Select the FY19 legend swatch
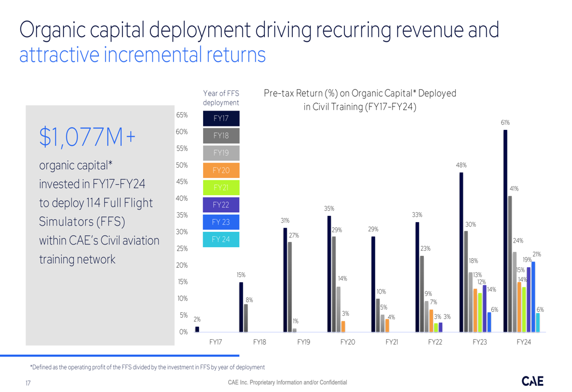The width and height of the screenshot is (572, 392). coord(221,153)
